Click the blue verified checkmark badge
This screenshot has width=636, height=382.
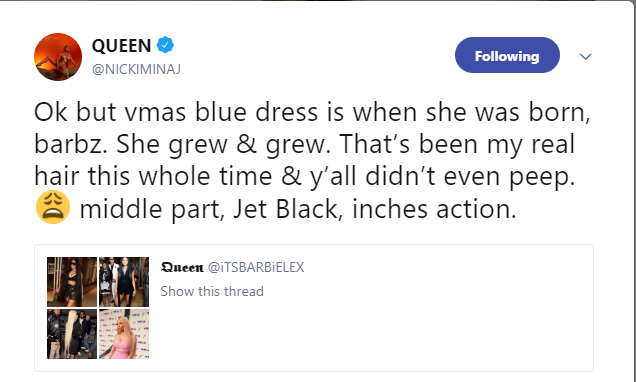165,45
